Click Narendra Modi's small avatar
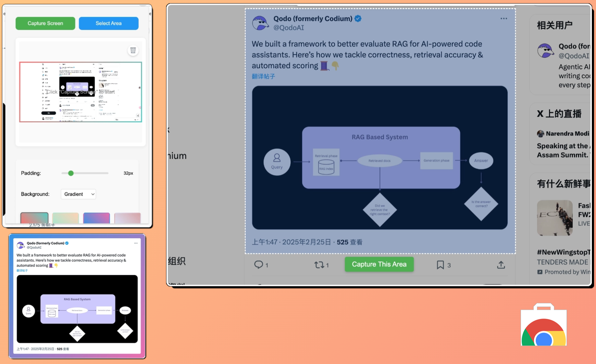This screenshot has height=364, width=596. pos(541,133)
